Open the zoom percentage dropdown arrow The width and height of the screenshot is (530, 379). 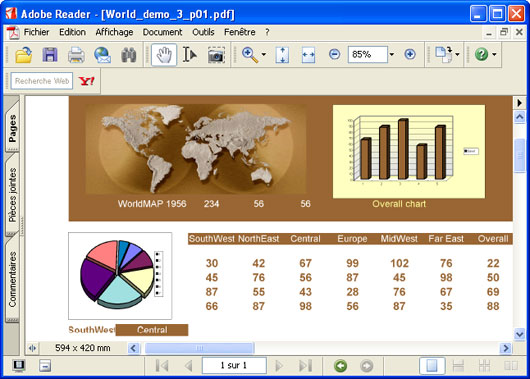[x=392, y=54]
